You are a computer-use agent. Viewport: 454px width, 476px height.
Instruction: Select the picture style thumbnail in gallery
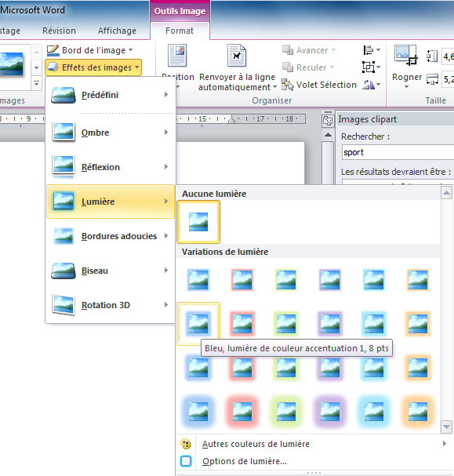(12, 64)
